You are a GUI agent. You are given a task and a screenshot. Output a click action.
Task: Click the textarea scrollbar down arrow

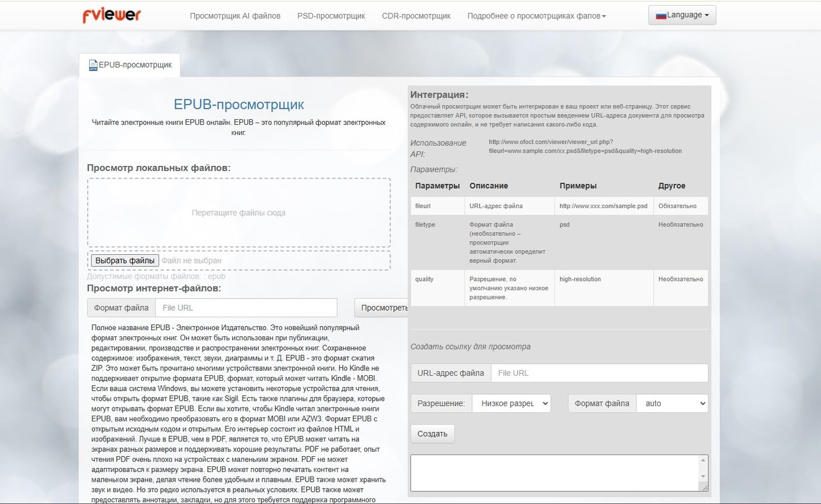(x=703, y=476)
